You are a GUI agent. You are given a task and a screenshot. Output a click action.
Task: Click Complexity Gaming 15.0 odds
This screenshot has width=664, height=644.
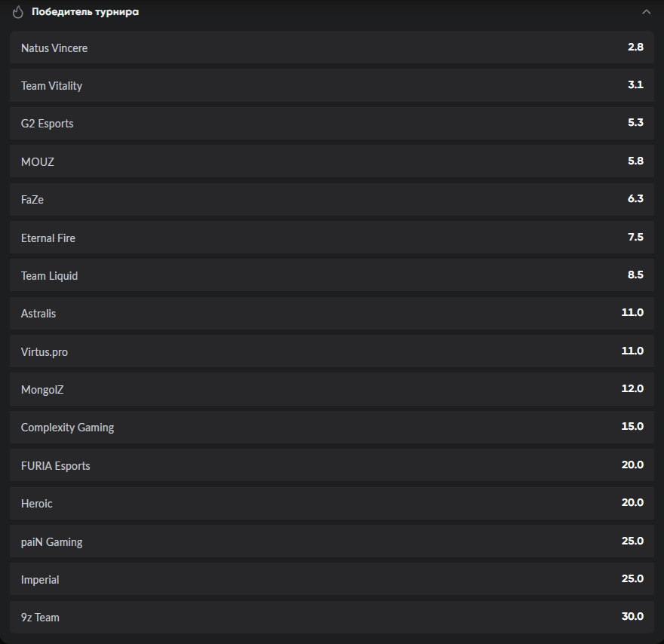pyautogui.click(x=331, y=427)
